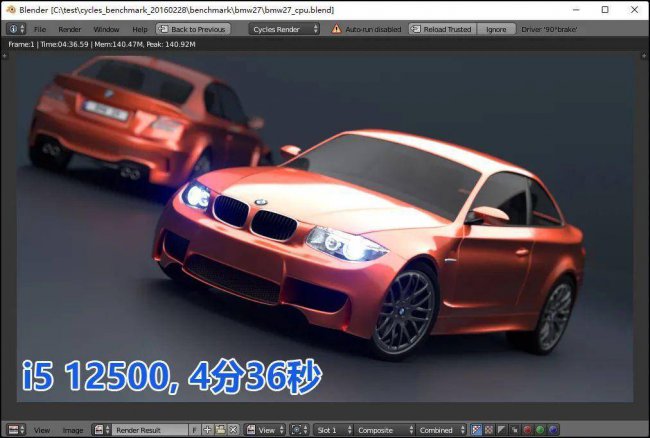Click the rendered BMW image
The height and width of the screenshot is (438, 650).
(x=325, y=227)
